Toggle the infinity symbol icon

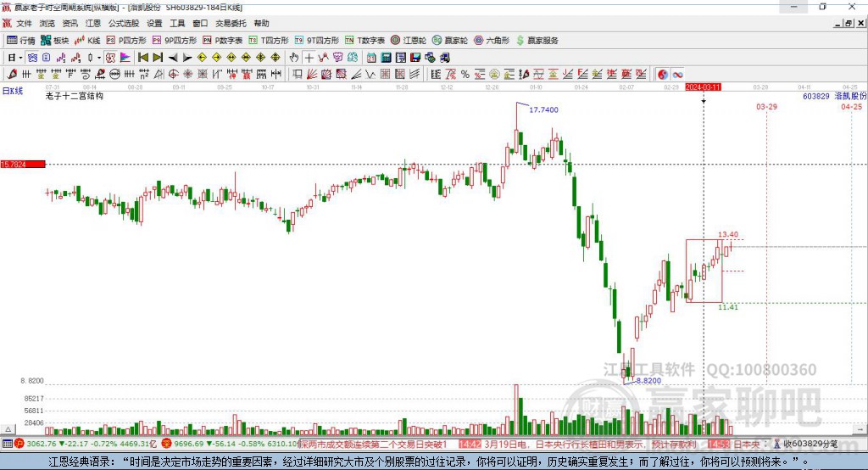point(677,75)
